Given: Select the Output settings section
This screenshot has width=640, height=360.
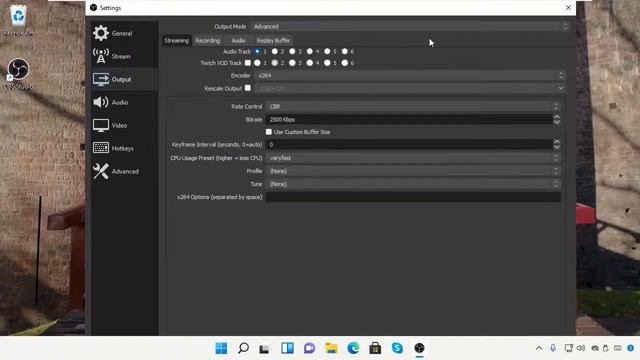Looking at the screenshot, I should [124, 79].
